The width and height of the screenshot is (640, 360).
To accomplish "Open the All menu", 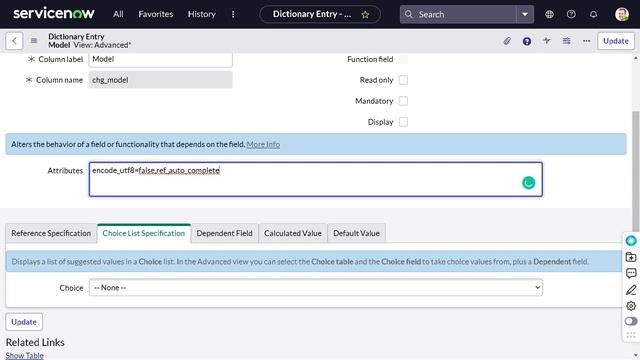I will point(118,14).
